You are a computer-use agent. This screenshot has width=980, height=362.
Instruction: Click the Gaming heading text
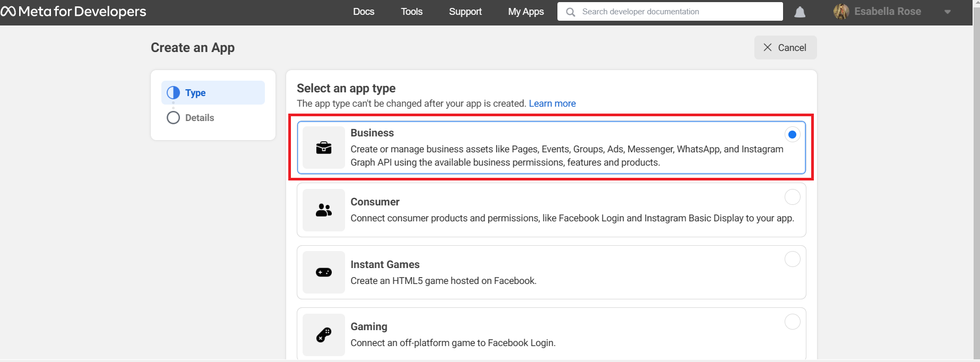369,327
